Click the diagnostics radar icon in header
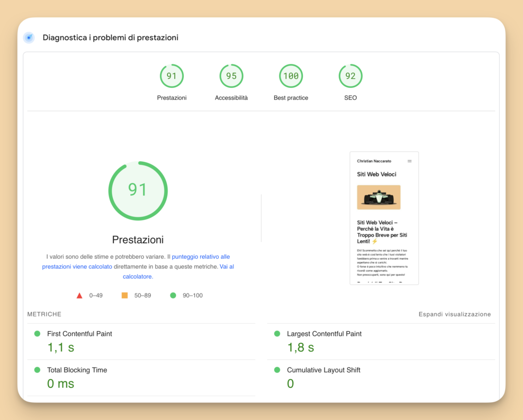This screenshot has width=523, height=420. pos(29,38)
